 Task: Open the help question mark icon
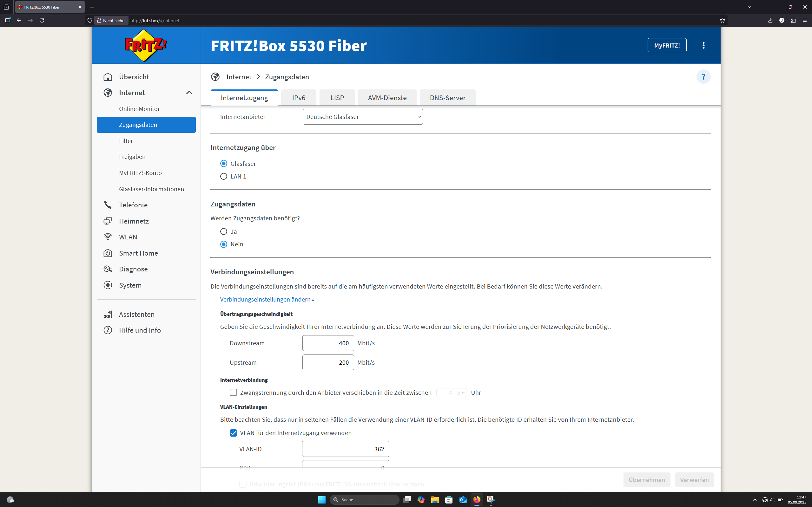coord(703,77)
